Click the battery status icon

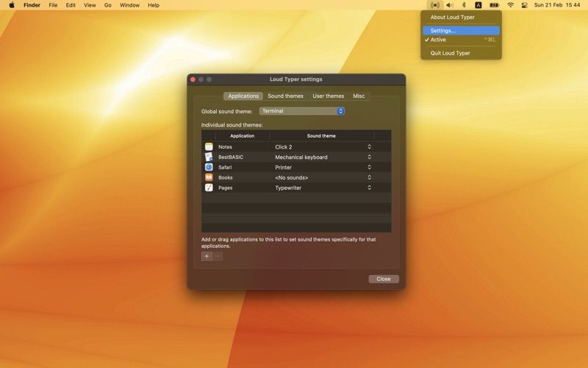[x=494, y=5]
